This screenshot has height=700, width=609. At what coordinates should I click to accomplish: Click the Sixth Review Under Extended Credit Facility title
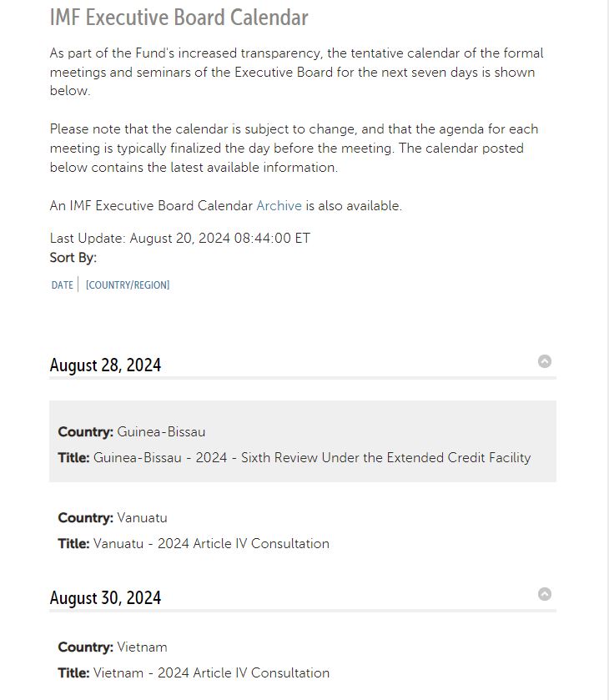(x=313, y=457)
